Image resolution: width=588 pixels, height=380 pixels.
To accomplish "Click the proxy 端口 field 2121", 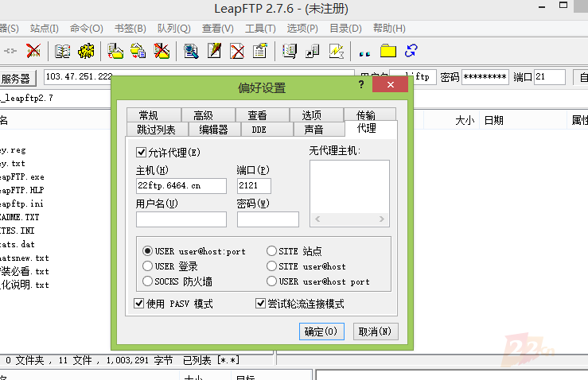I will point(254,185).
